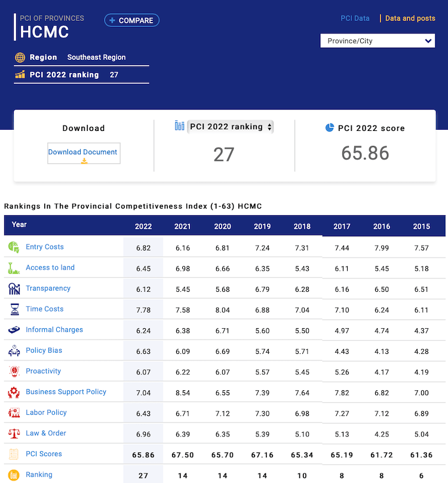Click the Law & Order scales icon

click(x=14, y=433)
